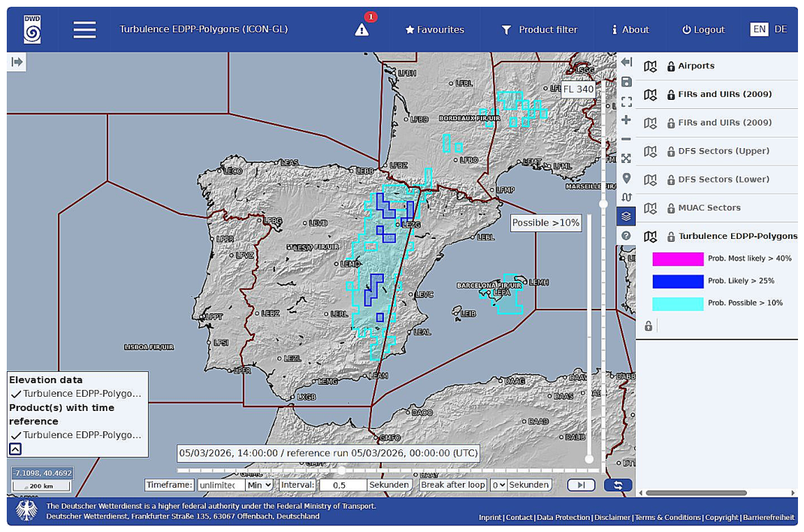Select the location pin tool
Viewport: 804px width, 532px height.
[626, 178]
